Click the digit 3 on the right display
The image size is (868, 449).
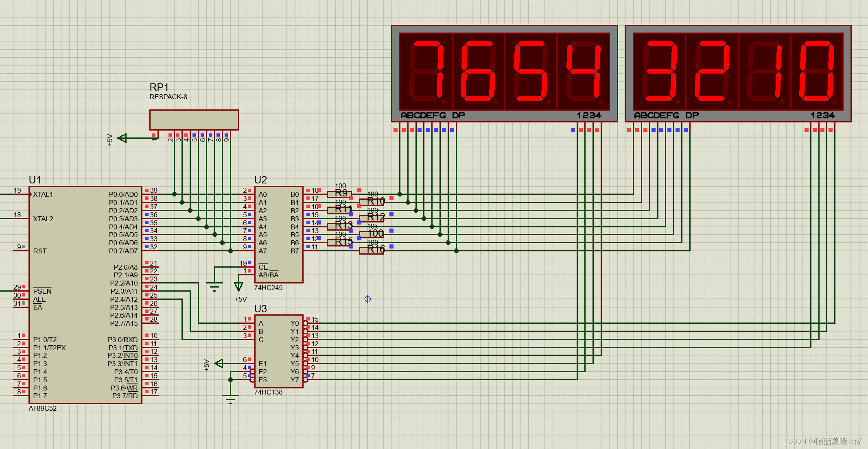[x=660, y=71]
